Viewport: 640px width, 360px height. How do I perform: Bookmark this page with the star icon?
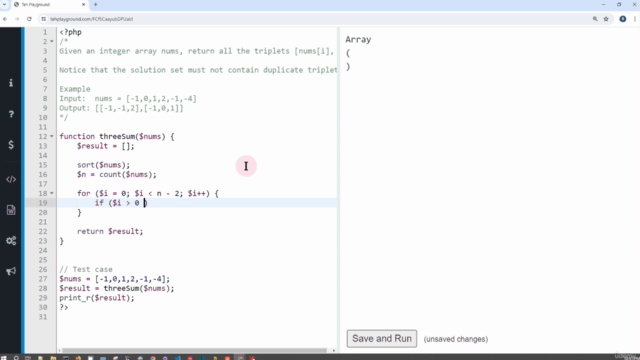[x=606, y=19]
